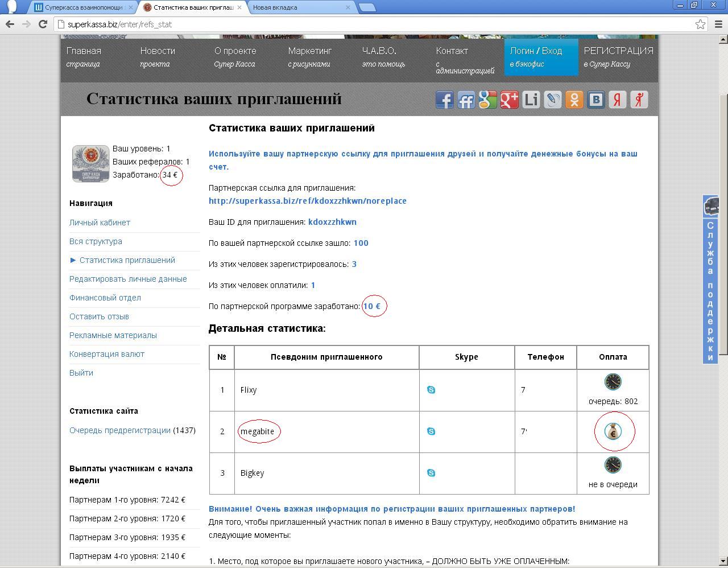
Task: Open 'Конвертация валют' sidebar link
Action: 107,354
